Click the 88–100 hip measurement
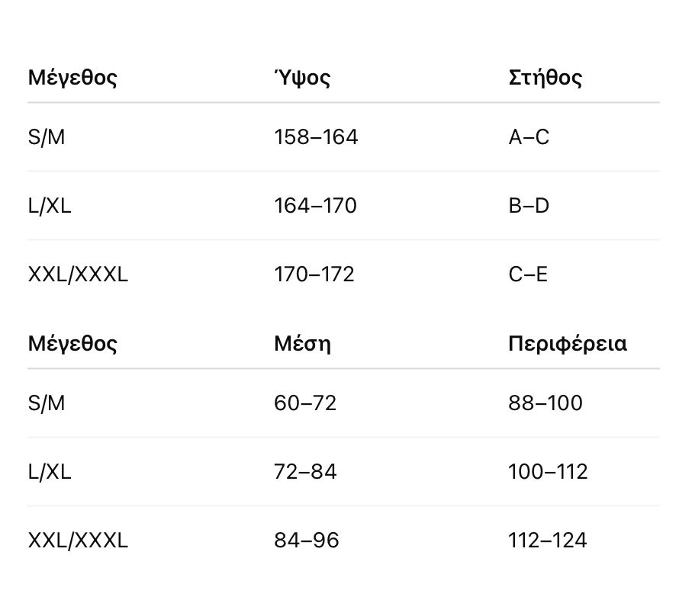 pyautogui.click(x=545, y=403)
